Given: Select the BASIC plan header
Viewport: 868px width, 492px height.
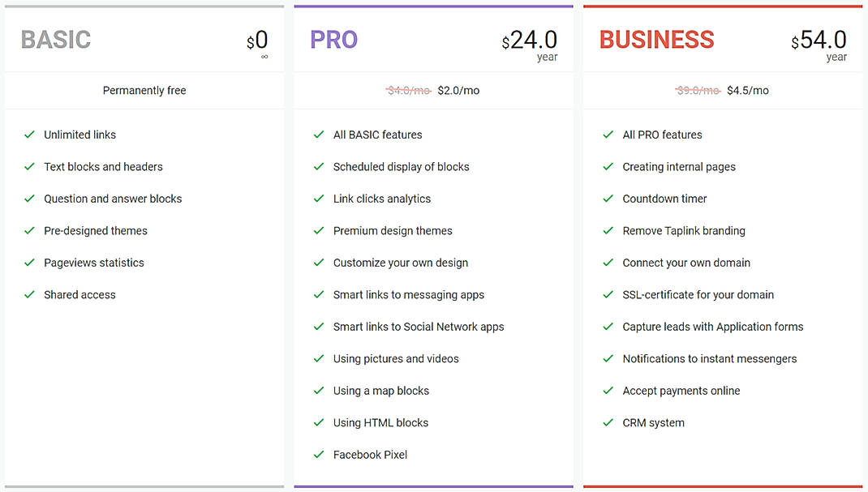Looking at the screenshot, I should tap(55, 39).
